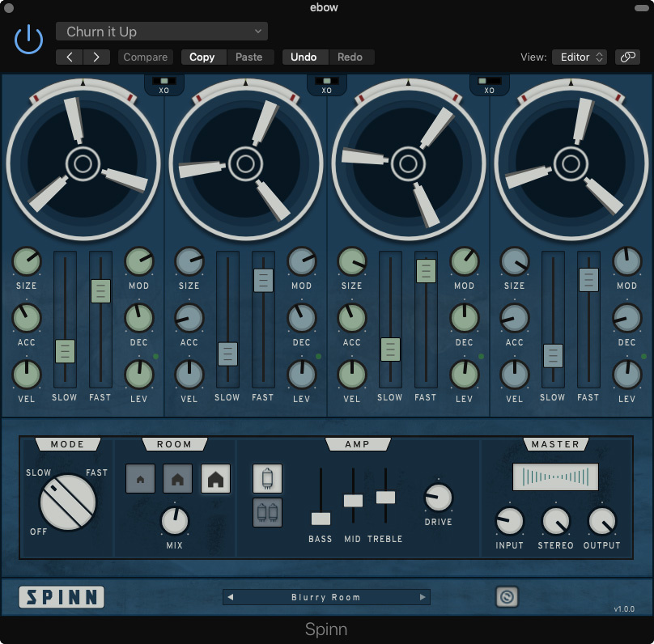
Task: Click the fourth rotor spinning wheel
Action: click(x=571, y=163)
